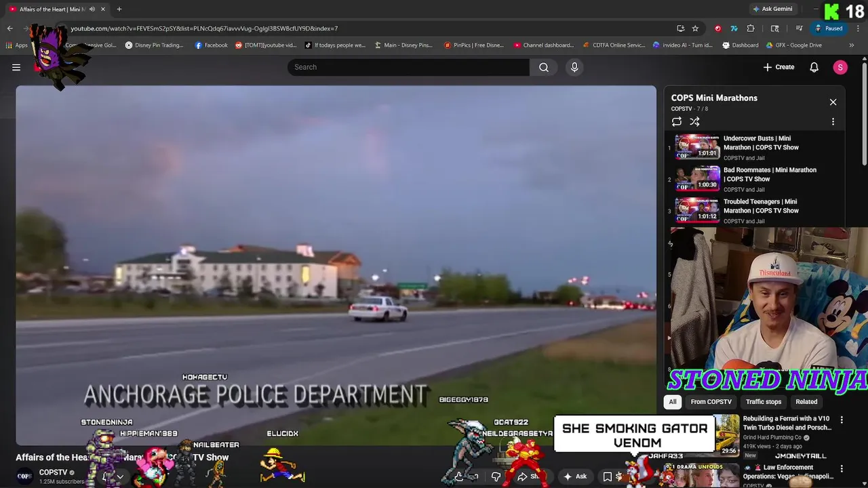Click the YouTube search magnifier button
This screenshot has height=488, width=868.
(544, 67)
